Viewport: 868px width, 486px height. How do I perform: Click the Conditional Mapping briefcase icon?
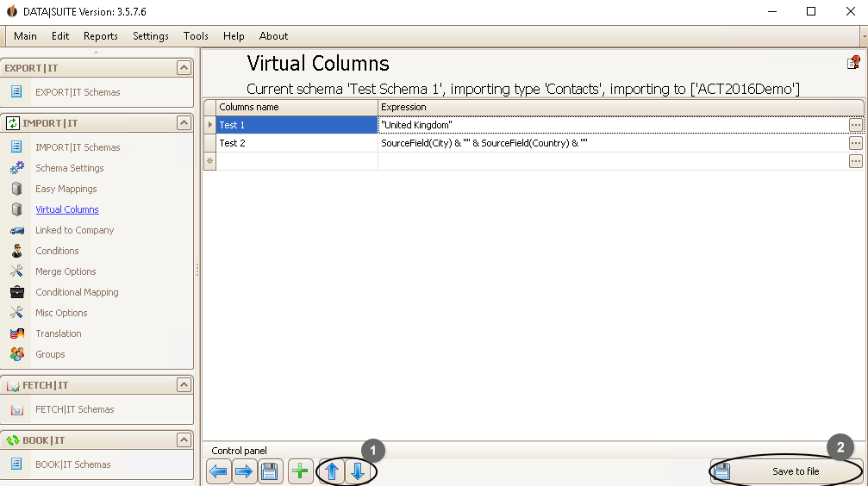pos(17,292)
